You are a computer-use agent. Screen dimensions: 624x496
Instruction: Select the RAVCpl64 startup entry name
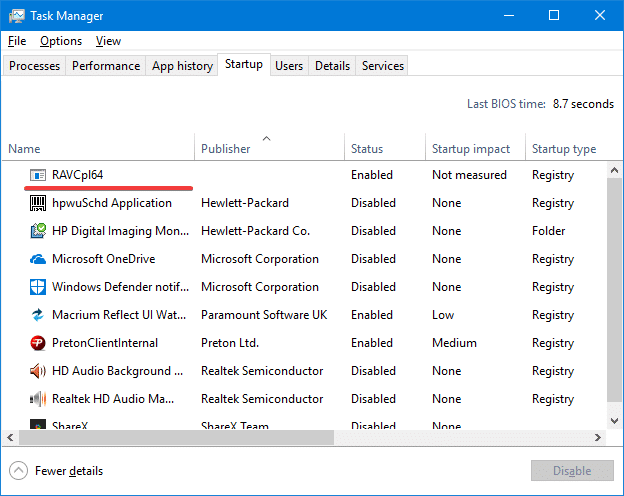click(78, 175)
